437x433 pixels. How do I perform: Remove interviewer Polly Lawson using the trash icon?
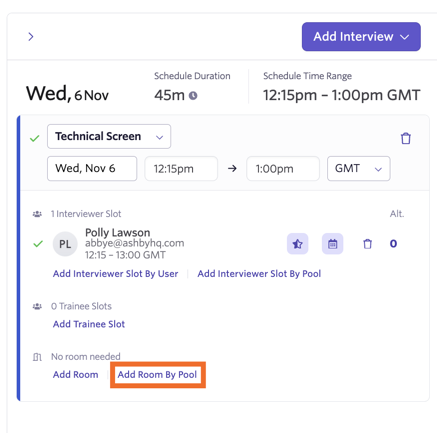coord(367,244)
